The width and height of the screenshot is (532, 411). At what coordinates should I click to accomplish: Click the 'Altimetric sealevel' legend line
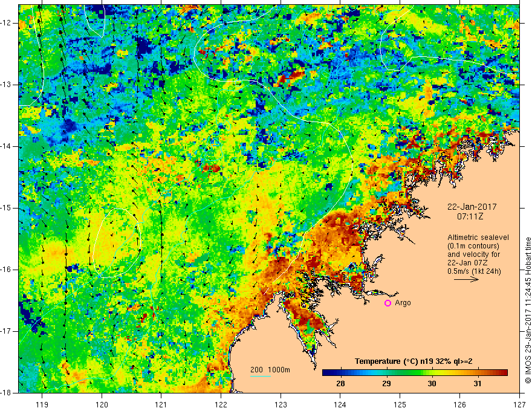[478, 238]
